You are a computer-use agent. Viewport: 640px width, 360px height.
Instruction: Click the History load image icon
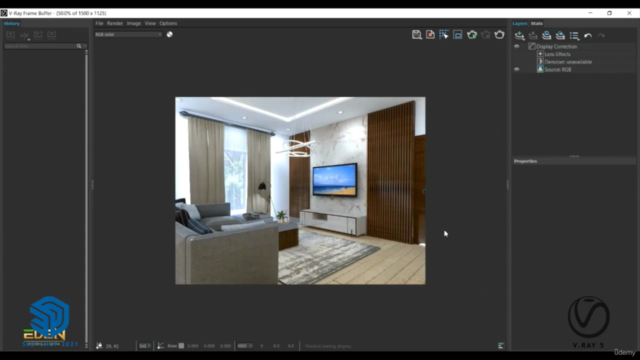coord(38,35)
